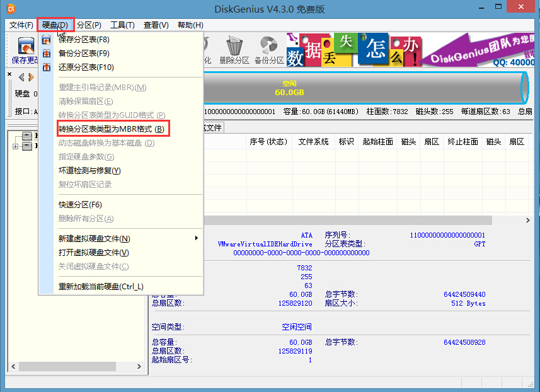Click the backup partition table menu icon
The width and height of the screenshot is (540, 392).
(47, 54)
